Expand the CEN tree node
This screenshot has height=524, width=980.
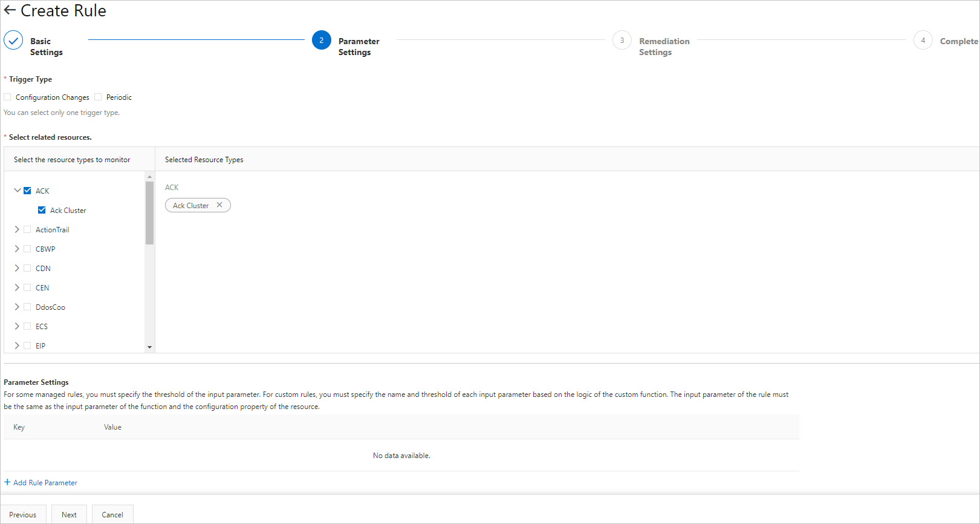click(17, 287)
